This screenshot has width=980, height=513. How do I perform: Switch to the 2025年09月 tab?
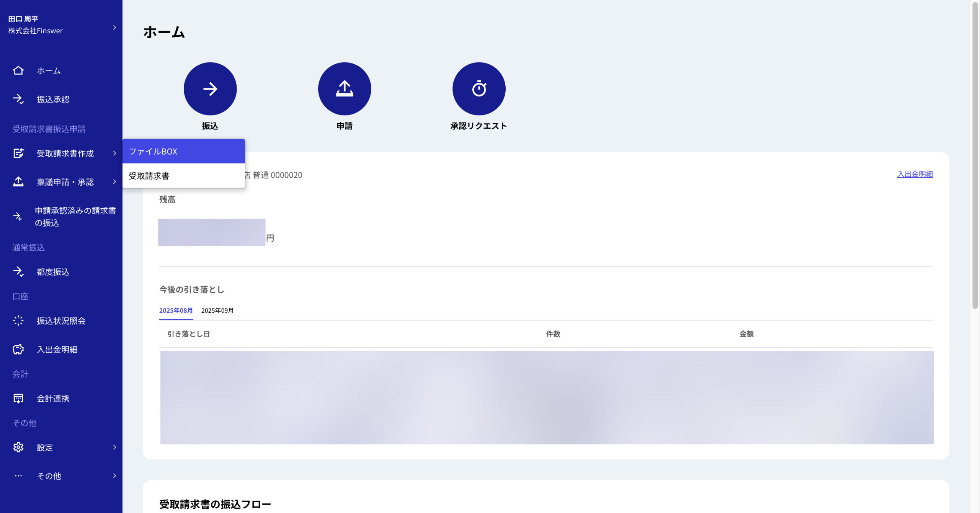(x=217, y=310)
